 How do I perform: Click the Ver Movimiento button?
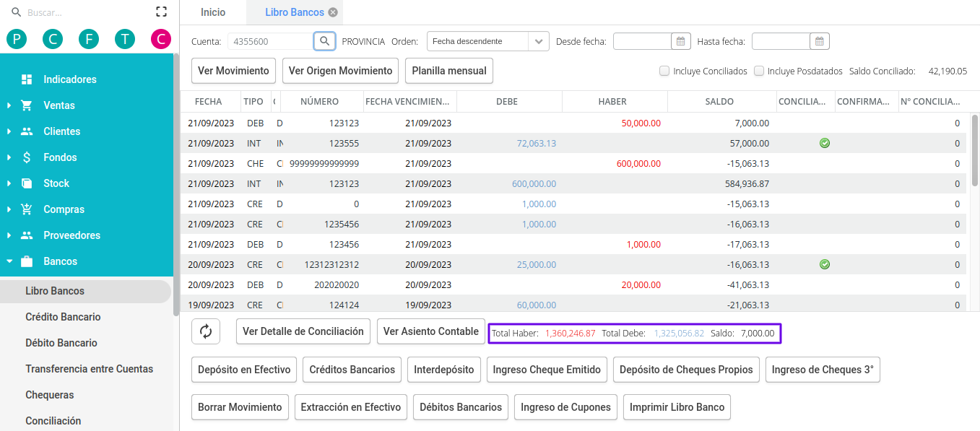click(233, 71)
